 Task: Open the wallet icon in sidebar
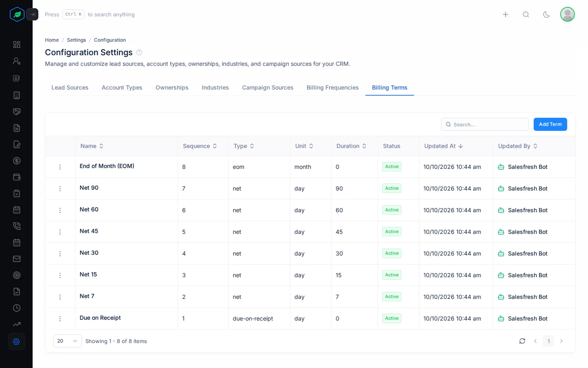[17, 177]
